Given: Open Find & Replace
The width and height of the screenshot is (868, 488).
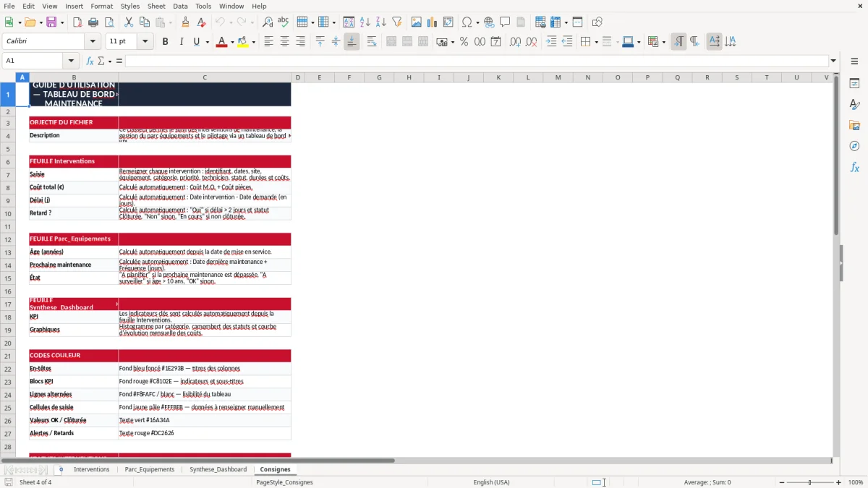Looking at the screenshot, I should (x=268, y=22).
